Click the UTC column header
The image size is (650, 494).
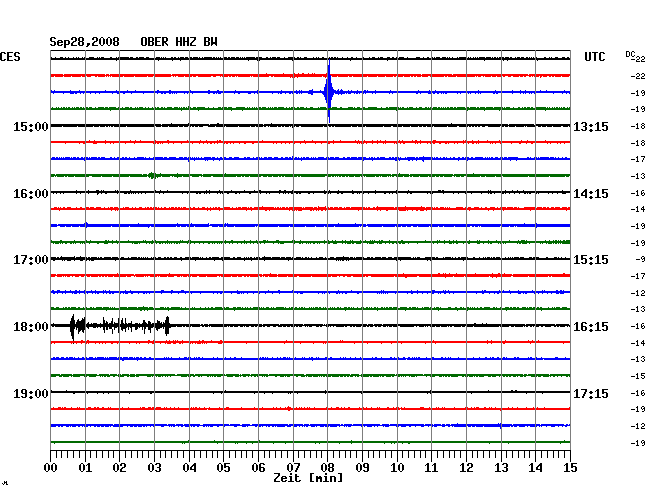pyautogui.click(x=594, y=57)
